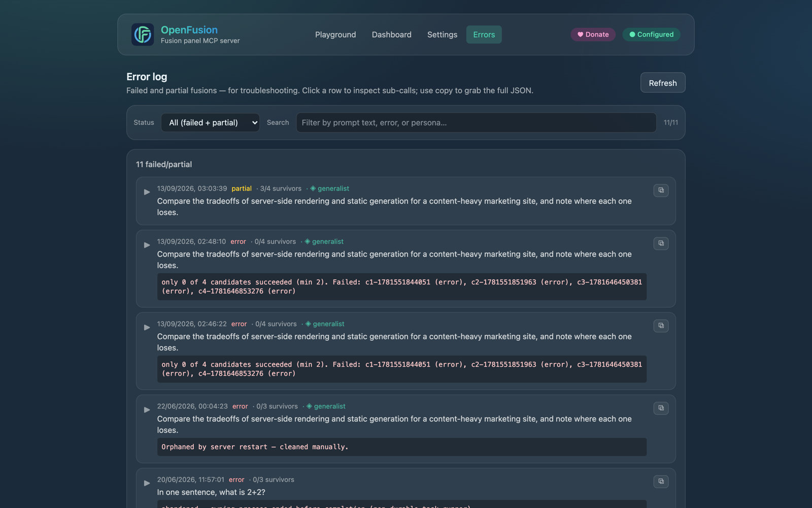The image size is (812, 508).
Task: Copy JSON for the 20/06/2026 2+2 entry
Action: pos(661,481)
